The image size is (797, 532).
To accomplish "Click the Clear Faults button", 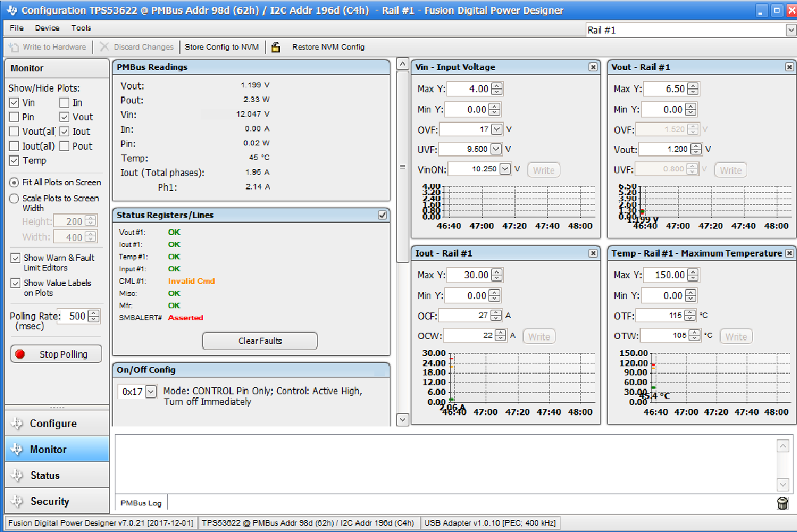I will pyautogui.click(x=260, y=341).
